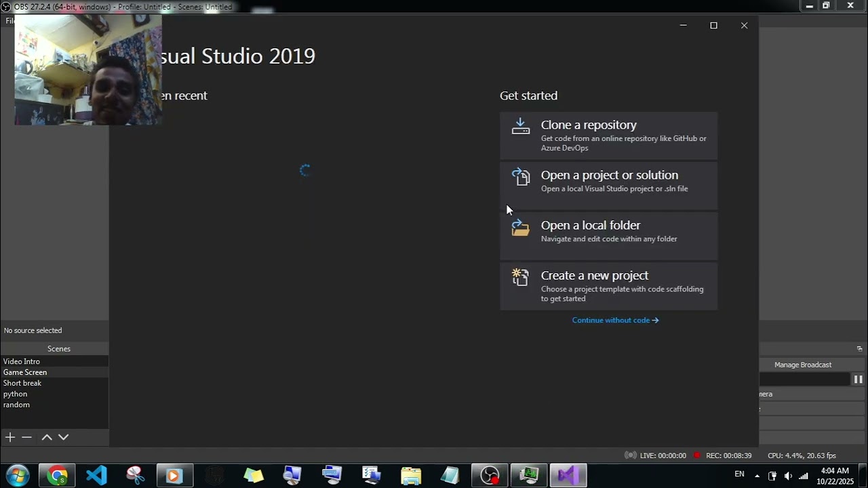Click the Get started heading
This screenshot has height=488, width=868.
[x=528, y=96]
